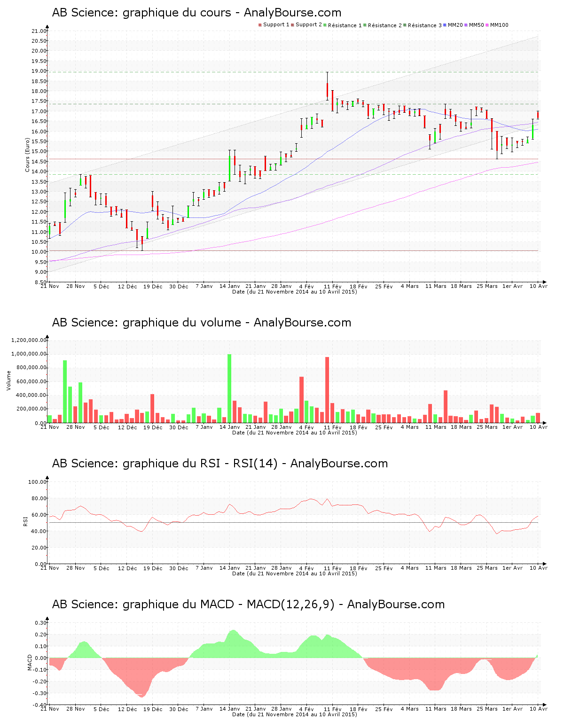Click the 8.50 value on price axis
This screenshot has height=728, width=564.
click(40, 282)
